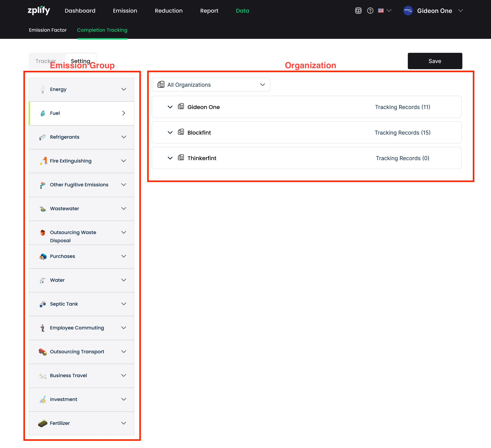Screen dimensions: 491x448
Task: Open the Emission Factor tab
Action: (x=48, y=30)
